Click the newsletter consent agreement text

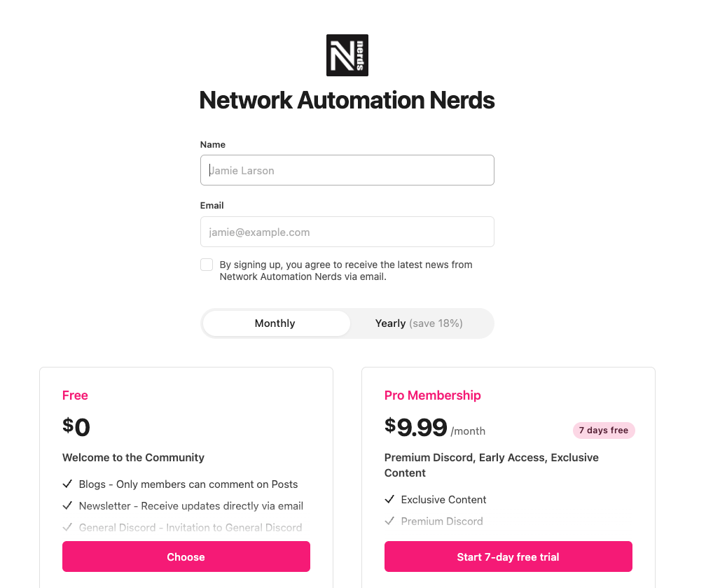[346, 271]
